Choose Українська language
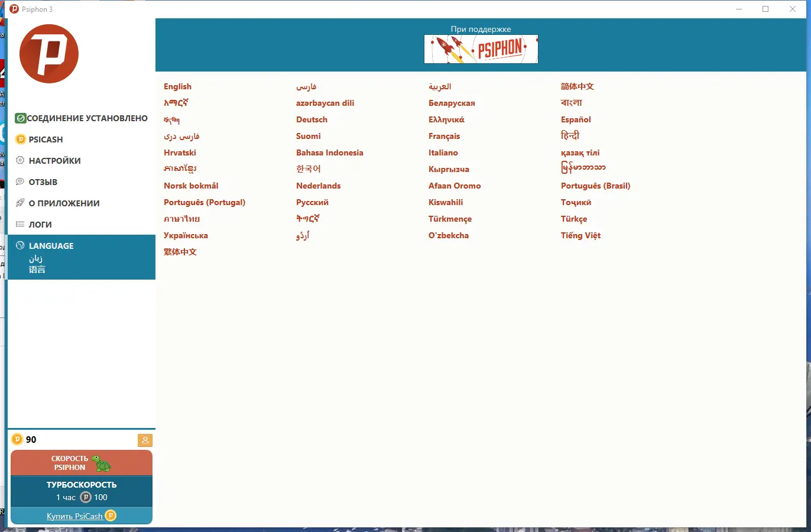Screen dimensions: 811x532 point(186,235)
